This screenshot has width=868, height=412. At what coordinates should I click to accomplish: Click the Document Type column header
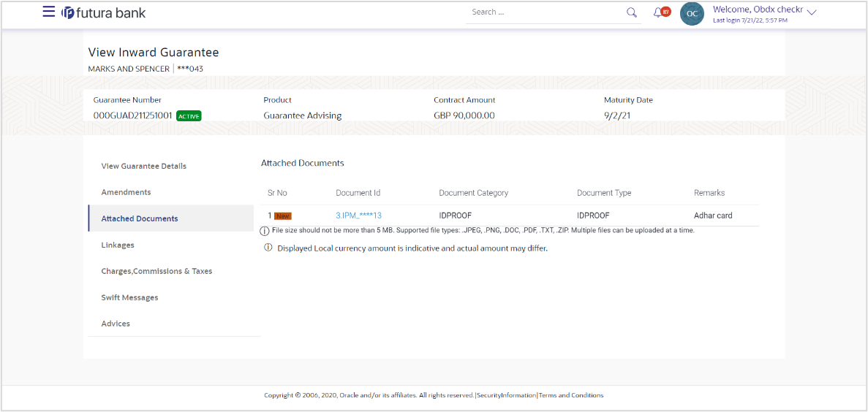click(604, 193)
